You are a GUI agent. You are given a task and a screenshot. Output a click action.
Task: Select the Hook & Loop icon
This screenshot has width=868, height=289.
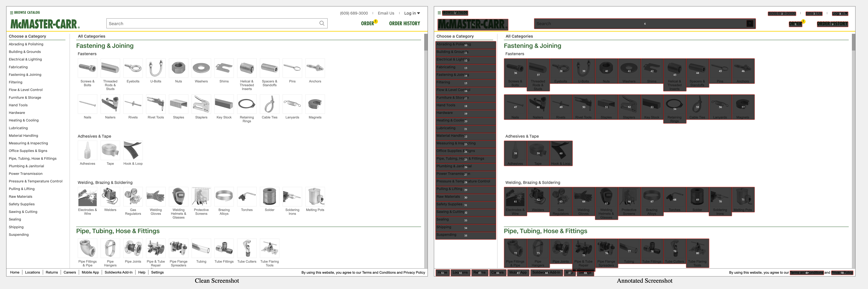pos(133,151)
